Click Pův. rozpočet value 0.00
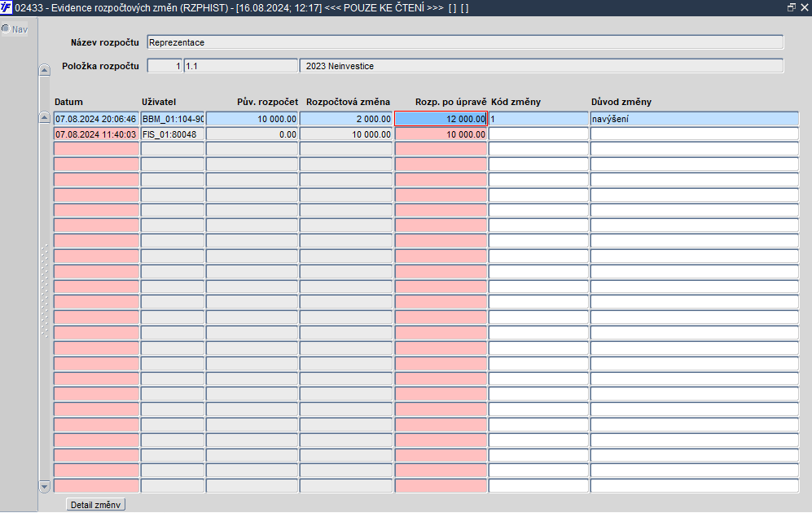 point(252,134)
